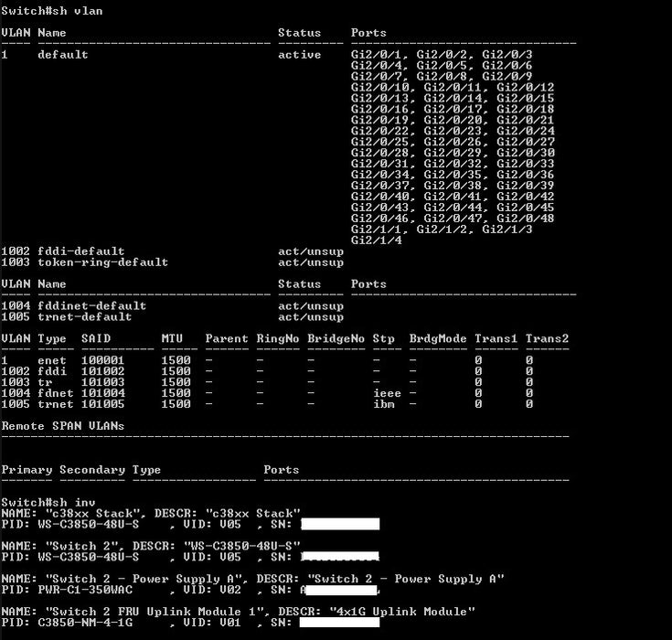The width and height of the screenshot is (672, 640).
Task: Click port 'Gi2/0/5'
Action: [x=442, y=65]
